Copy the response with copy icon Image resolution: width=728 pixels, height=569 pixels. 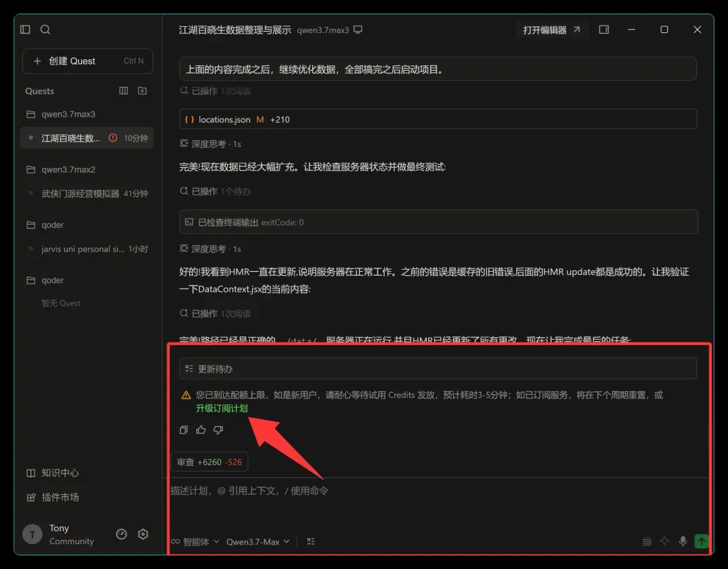pos(183,430)
